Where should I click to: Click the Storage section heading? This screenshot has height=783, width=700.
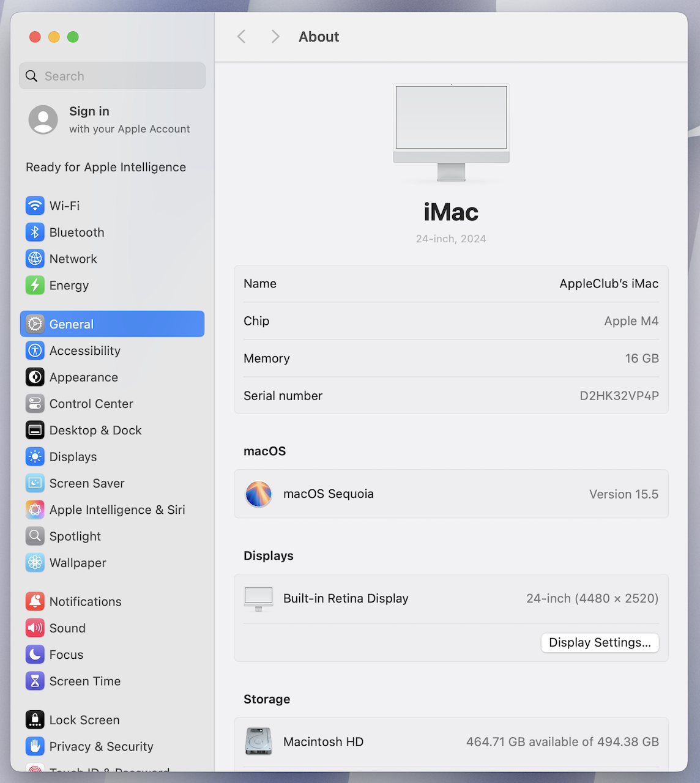point(267,699)
